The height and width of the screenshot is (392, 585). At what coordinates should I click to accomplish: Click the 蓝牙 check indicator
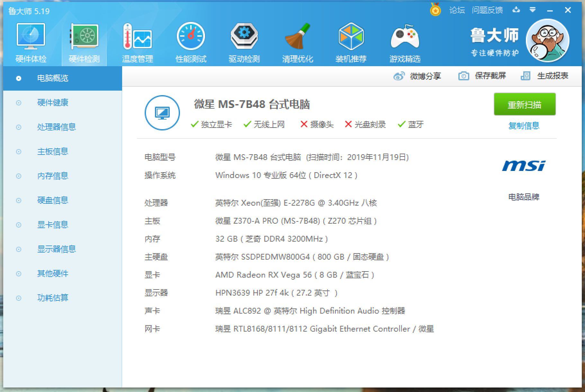(411, 124)
